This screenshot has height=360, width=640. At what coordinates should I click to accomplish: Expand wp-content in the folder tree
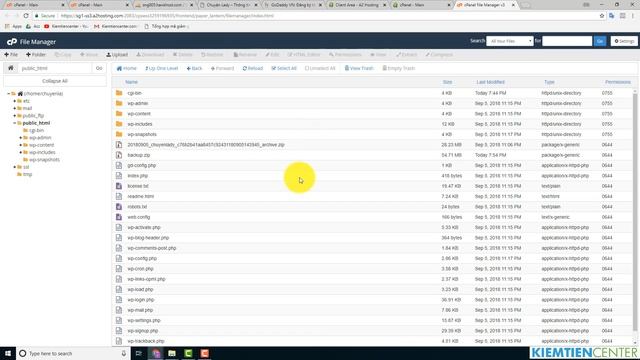21,145
